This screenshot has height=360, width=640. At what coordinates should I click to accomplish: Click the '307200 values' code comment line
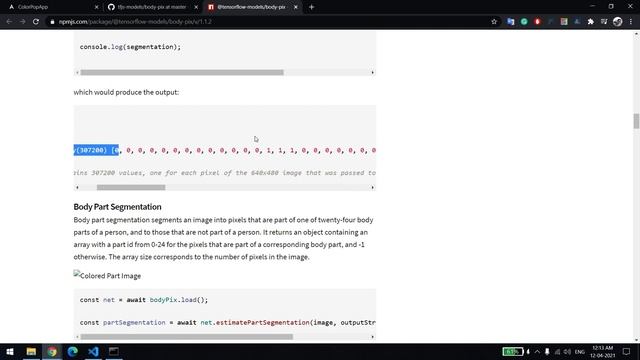pos(224,173)
